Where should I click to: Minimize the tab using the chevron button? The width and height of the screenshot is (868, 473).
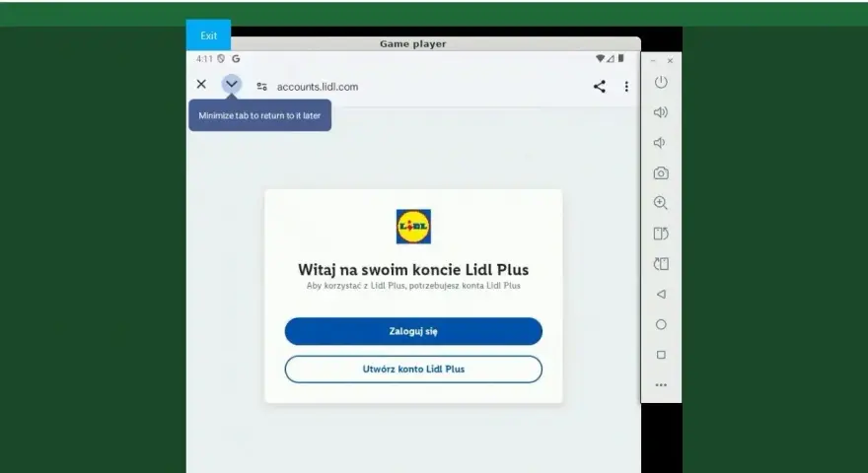232,84
